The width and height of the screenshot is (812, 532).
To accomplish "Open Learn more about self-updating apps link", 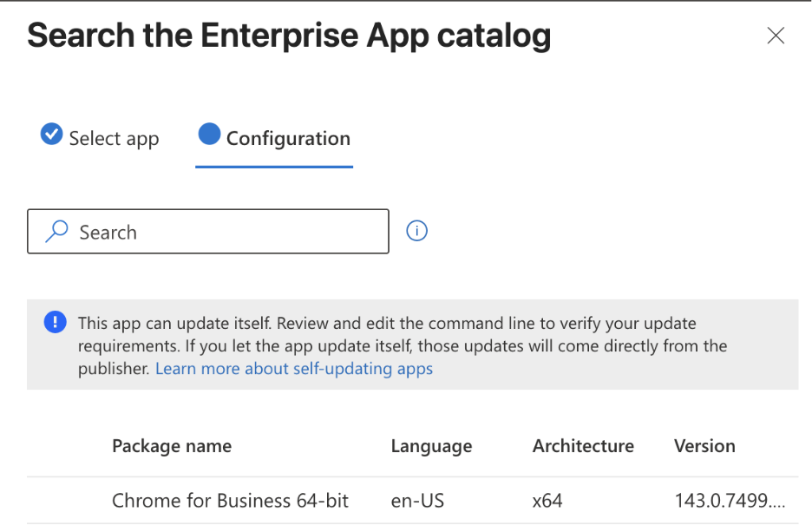I will click(293, 369).
